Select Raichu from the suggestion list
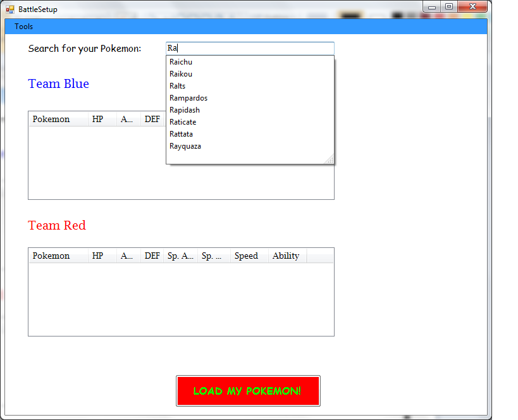 pyautogui.click(x=250, y=62)
